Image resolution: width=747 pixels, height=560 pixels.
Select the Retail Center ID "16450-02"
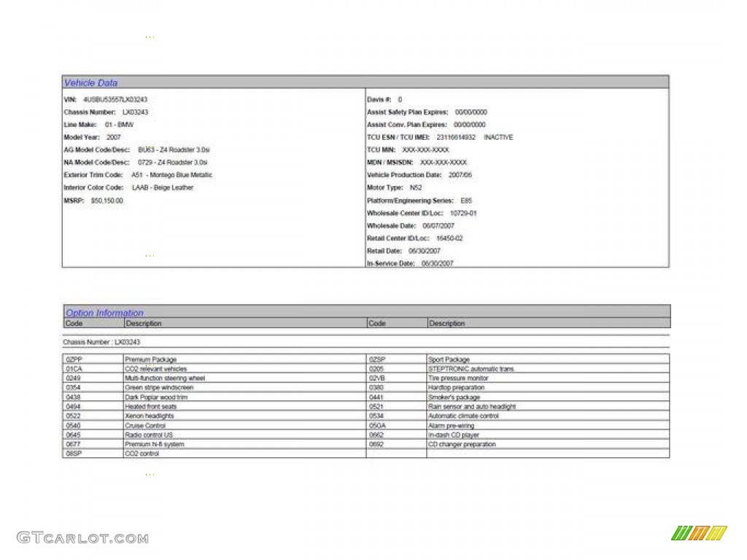[x=449, y=238]
